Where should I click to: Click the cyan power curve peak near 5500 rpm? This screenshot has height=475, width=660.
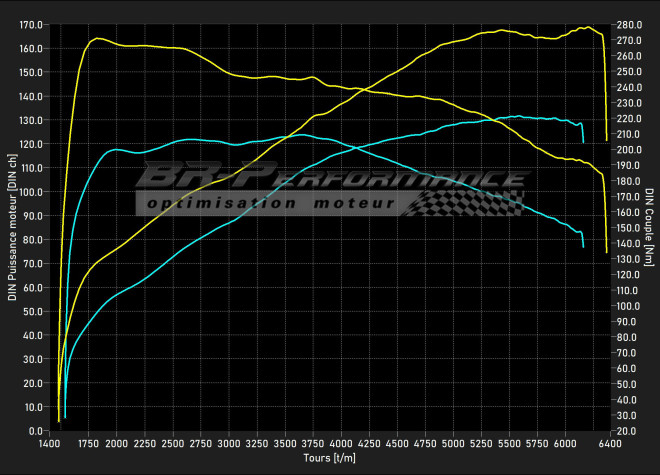515,116
